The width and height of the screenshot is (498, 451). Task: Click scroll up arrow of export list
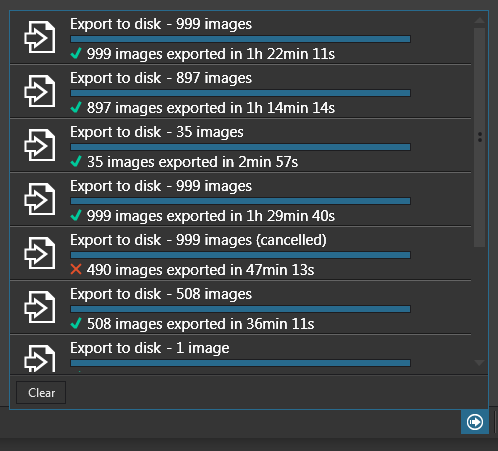pos(479,20)
